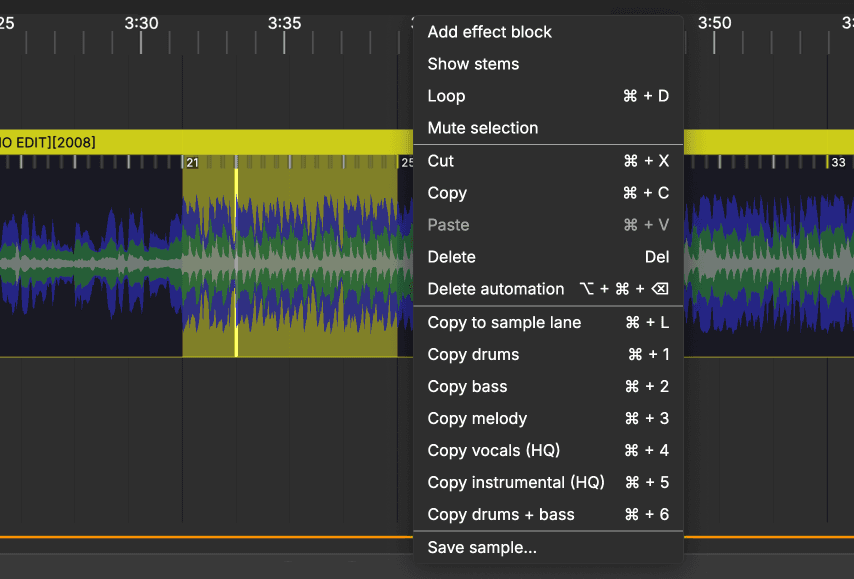Delete the selection
Screen dimensions: 854x579
point(451,257)
